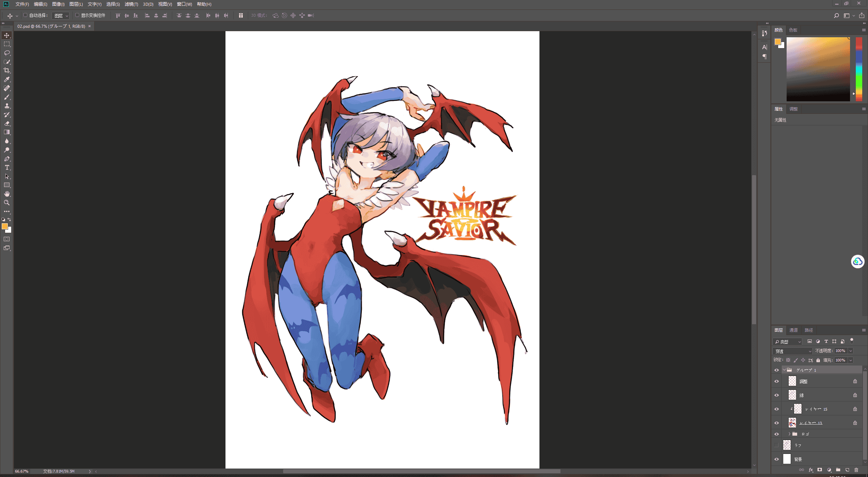Enable the 自动选择 checkbox
The width and height of the screenshot is (868, 477).
pyautogui.click(x=25, y=15)
